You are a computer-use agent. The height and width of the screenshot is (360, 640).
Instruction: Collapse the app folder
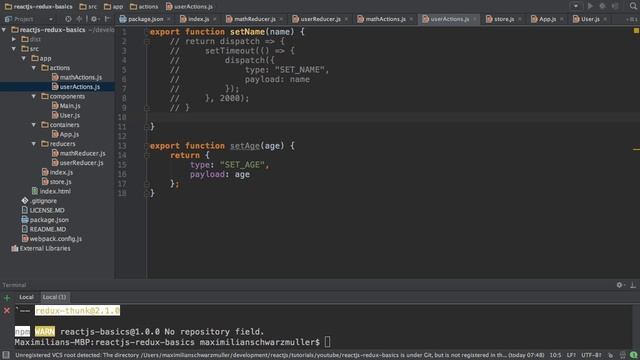tap(24, 58)
